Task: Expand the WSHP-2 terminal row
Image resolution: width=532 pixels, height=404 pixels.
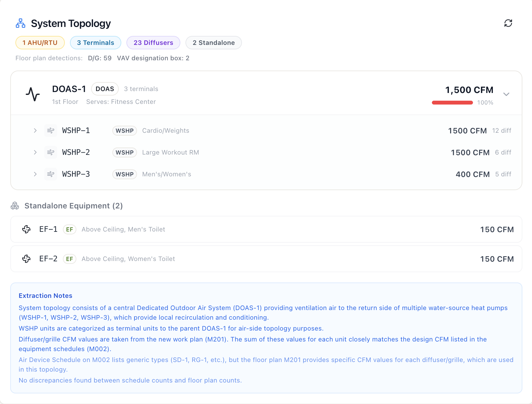Action: pyautogui.click(x=35, y=152)
